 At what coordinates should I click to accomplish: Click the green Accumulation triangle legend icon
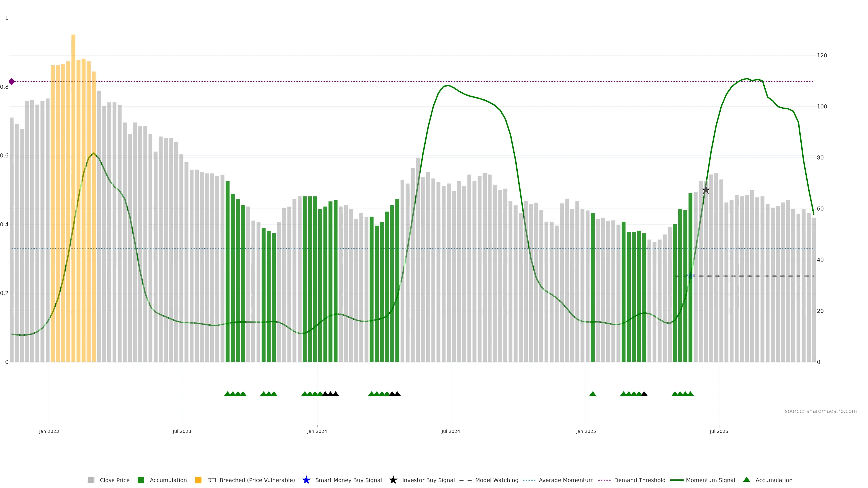(x=746, y=480)
